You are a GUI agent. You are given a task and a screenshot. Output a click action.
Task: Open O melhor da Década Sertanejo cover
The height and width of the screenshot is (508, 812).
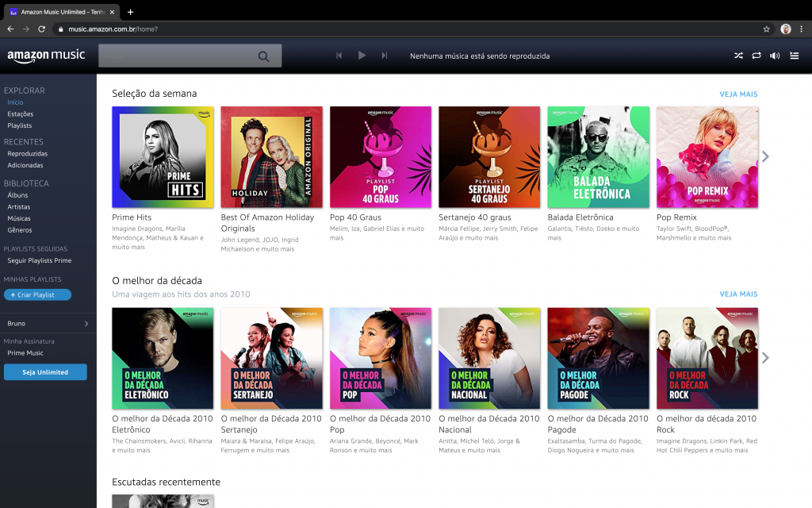point(271,358)
